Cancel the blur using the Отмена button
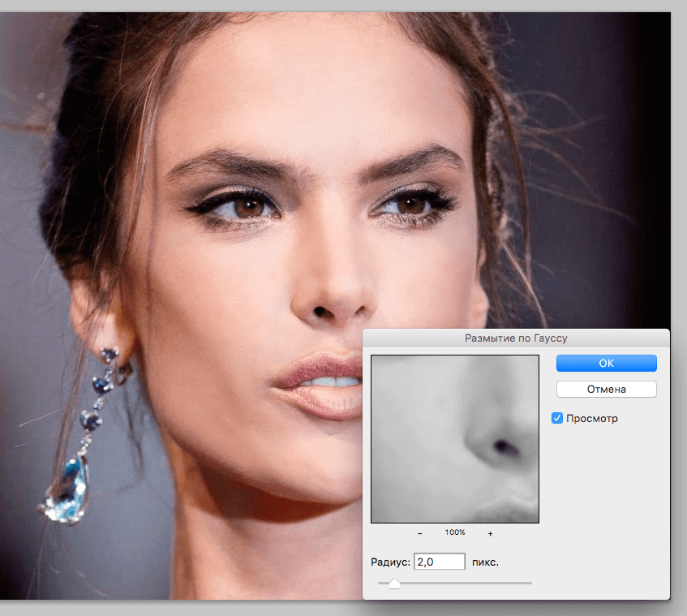 pos(606,389)
